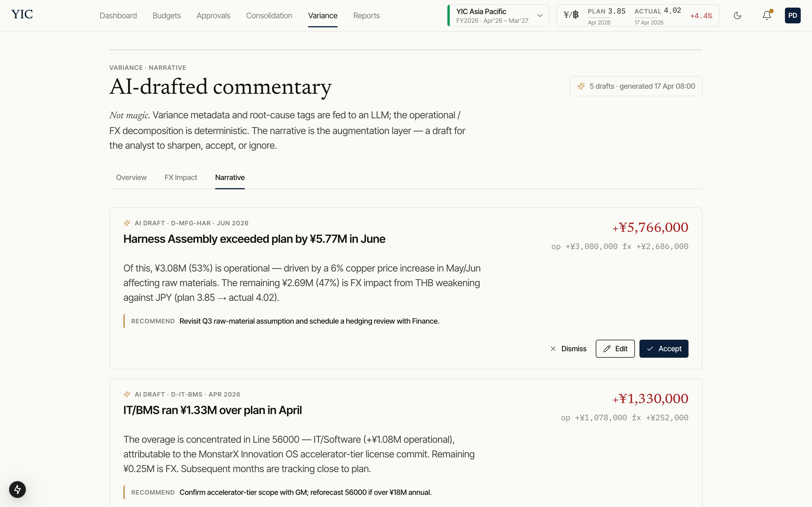Click the 5 drafts generated status badge
The height and width of the screenshot is (507, 812).
point(636,86)
